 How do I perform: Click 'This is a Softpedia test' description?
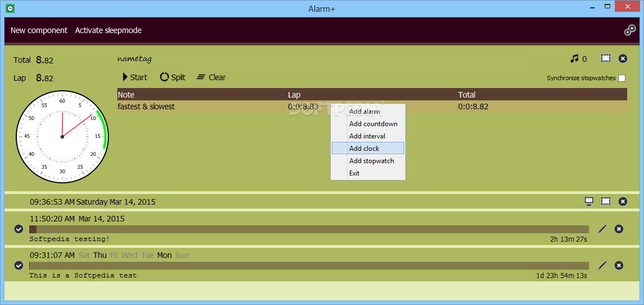pos(83,275)
